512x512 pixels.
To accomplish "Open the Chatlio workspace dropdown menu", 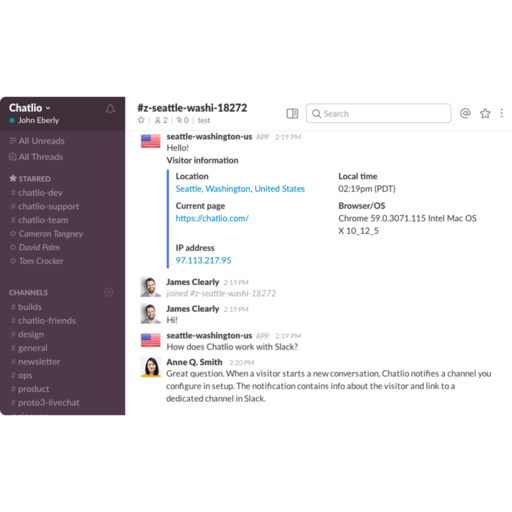I will point(30,108).
